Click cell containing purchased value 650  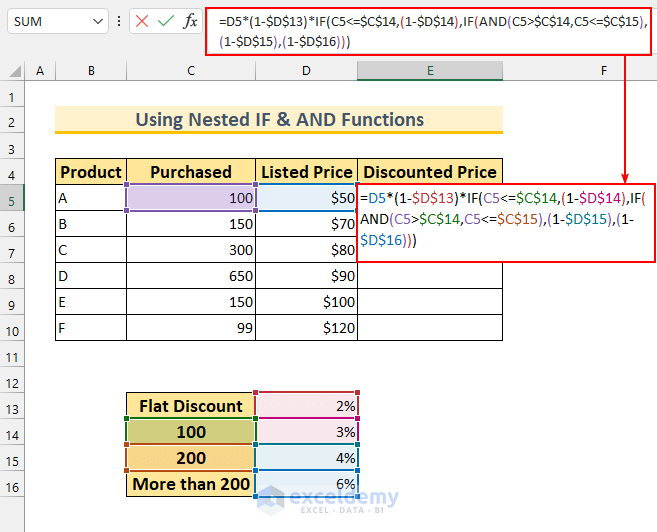click(190, 302)
